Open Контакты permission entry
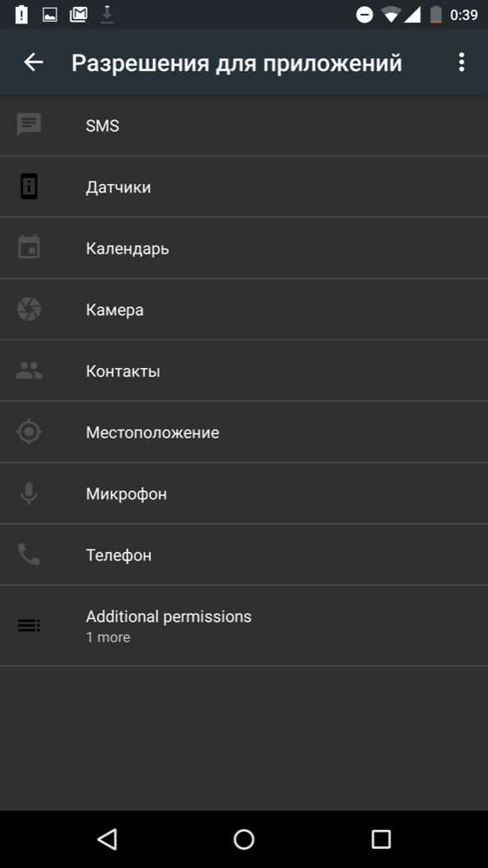The image size is (488, 868). (244, 371)
